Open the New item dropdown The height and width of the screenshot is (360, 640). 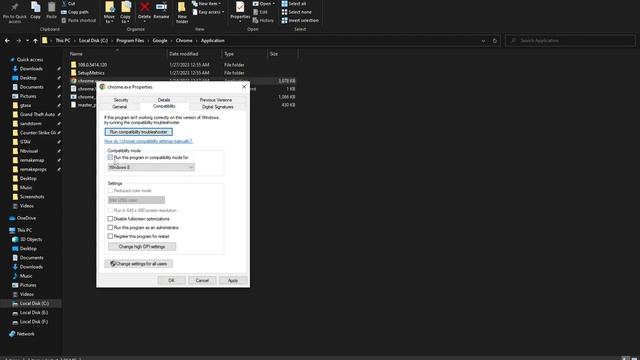pyautogui.click(x=207, y=4)
